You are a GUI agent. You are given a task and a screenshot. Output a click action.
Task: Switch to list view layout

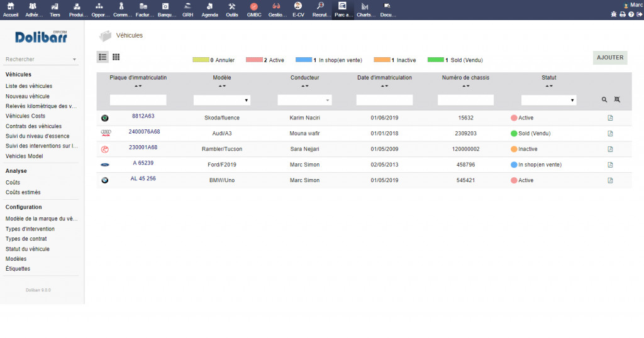(x=103, y=57)
